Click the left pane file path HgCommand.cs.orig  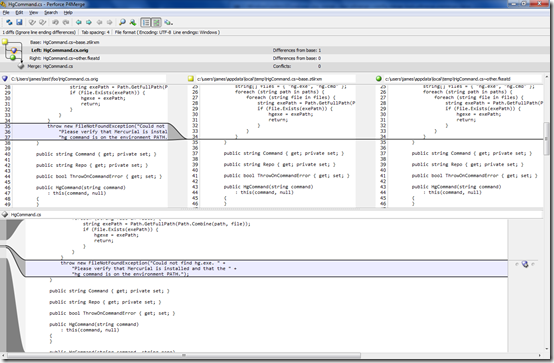(x=54, y=79)
